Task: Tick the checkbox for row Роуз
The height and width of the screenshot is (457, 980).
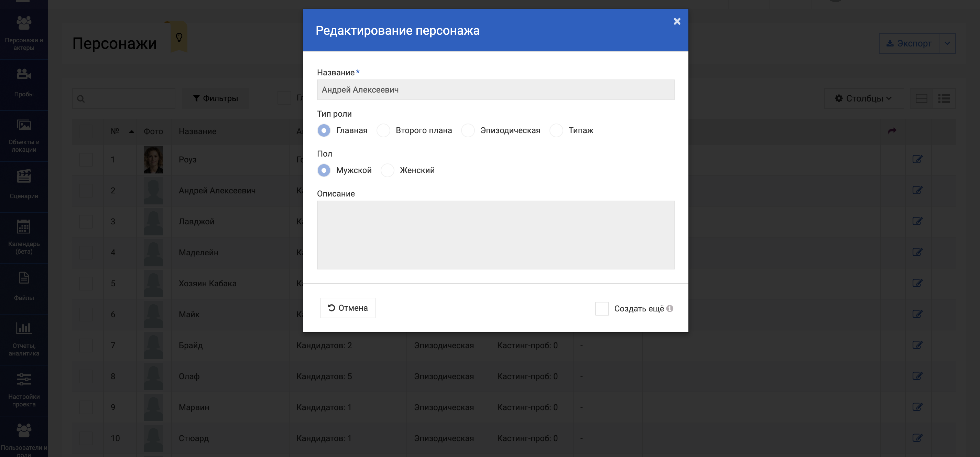Action: pos(86,160)
